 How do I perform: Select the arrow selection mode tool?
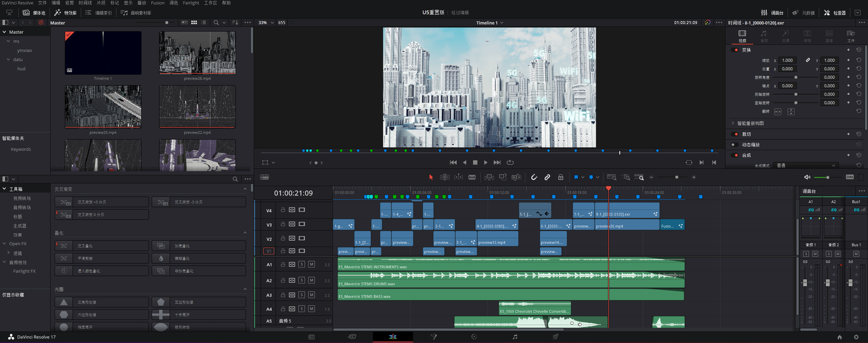pyautogui.click(x=431, y=177)
